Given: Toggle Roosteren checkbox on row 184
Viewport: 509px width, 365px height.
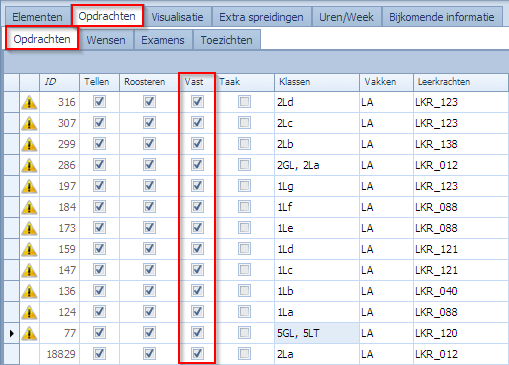Looking at the screenshot, I should coord(149,207).
